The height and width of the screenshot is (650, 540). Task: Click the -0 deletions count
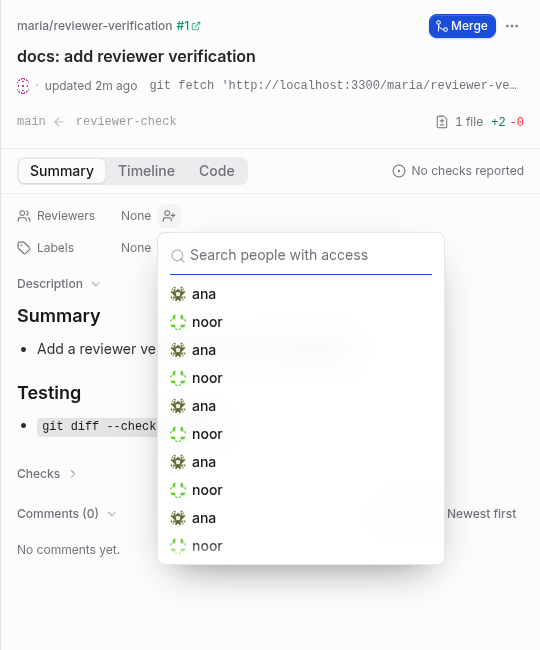point(517,122)
